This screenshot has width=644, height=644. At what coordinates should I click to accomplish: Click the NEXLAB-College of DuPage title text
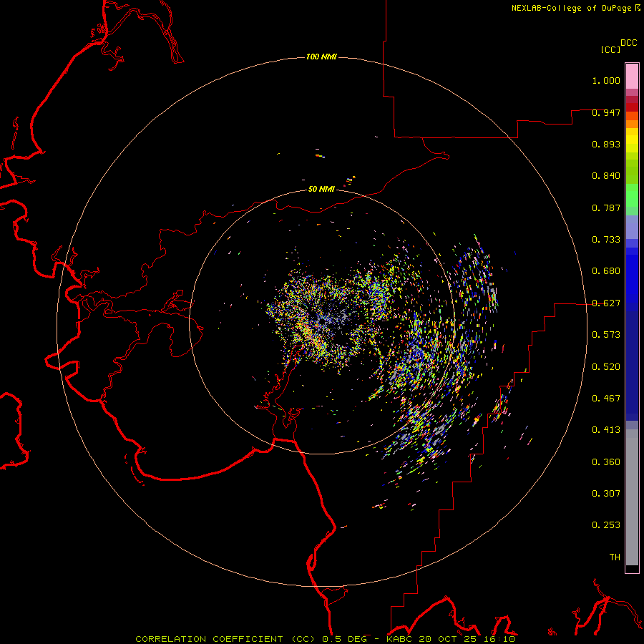point(571,8)
